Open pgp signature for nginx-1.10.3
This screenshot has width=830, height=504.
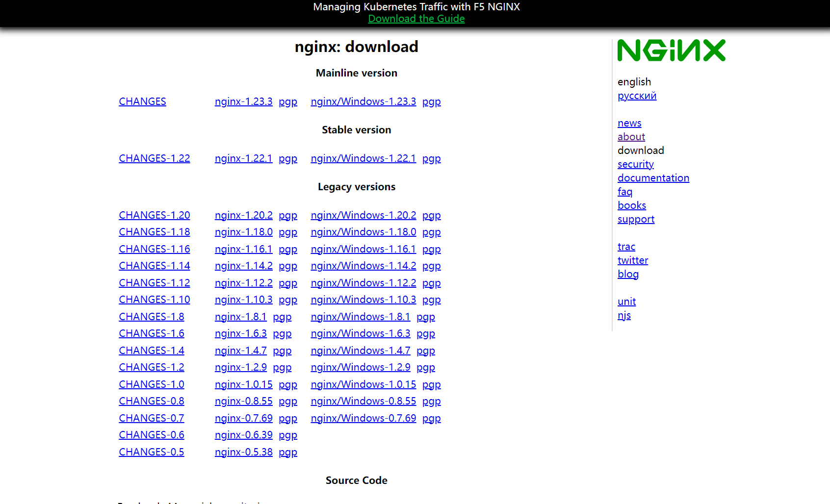[x=288, y=300]
